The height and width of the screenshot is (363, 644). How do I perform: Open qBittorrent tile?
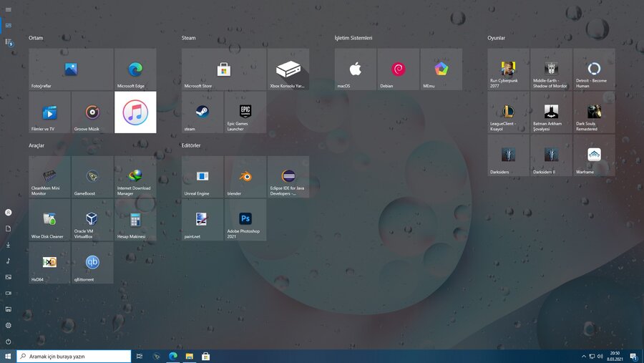coord(92,263)
